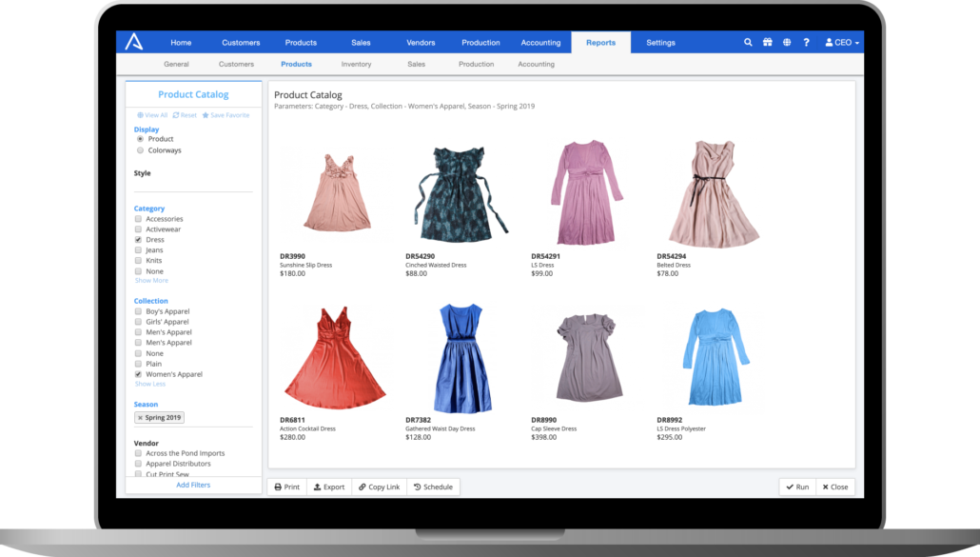Check the Activewear category
Image resolution: width=980 pixels, height=557 pixels.
tap(138, 229)
